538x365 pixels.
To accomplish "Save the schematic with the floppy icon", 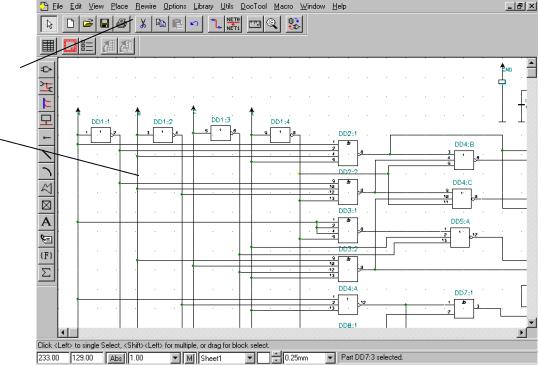I will (x=105, y=24).
